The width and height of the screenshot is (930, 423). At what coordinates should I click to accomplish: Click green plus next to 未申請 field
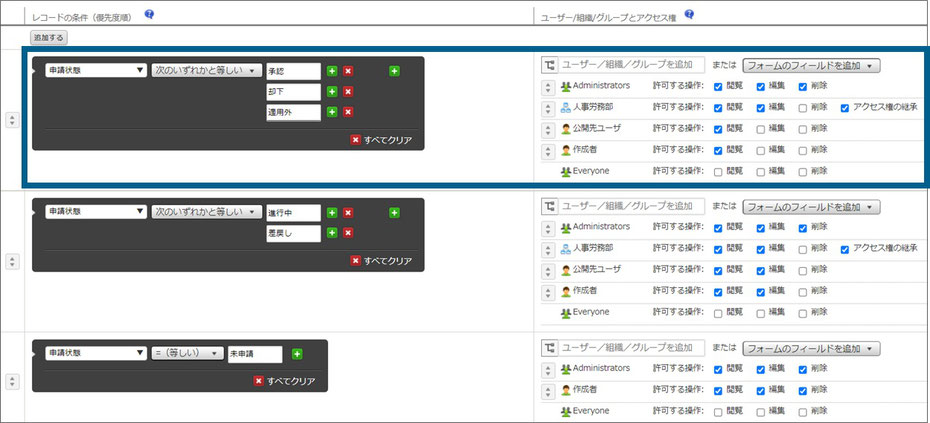[297, 353]
